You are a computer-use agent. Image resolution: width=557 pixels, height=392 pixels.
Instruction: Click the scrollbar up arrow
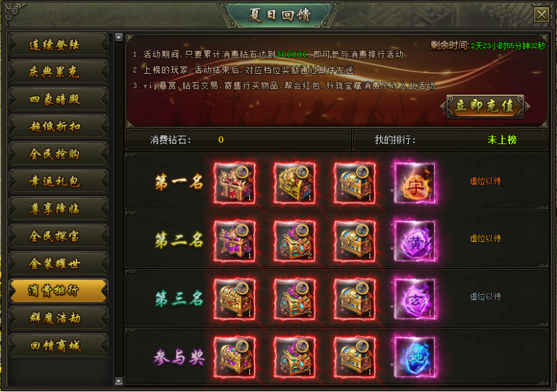click(119, 37)
